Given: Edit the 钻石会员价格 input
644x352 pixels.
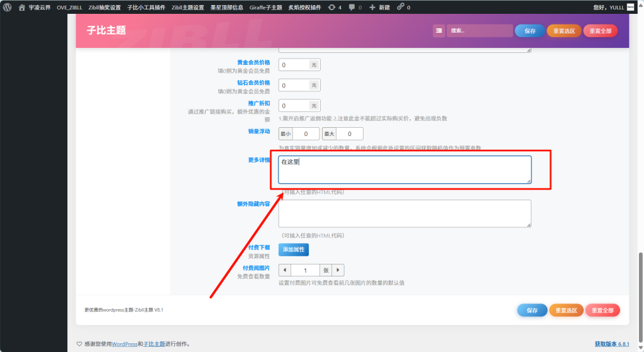Looking at the screenshot, I should [x=294, y=85].
